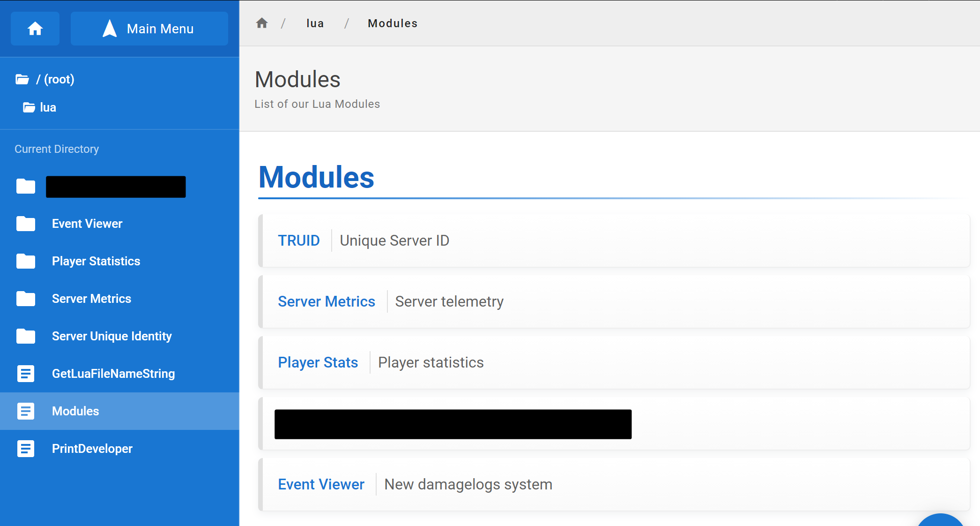Click the GetLuaFileNameString document icon
The width and height of the screenshot is (980, 526).
(x=26, y=374)
